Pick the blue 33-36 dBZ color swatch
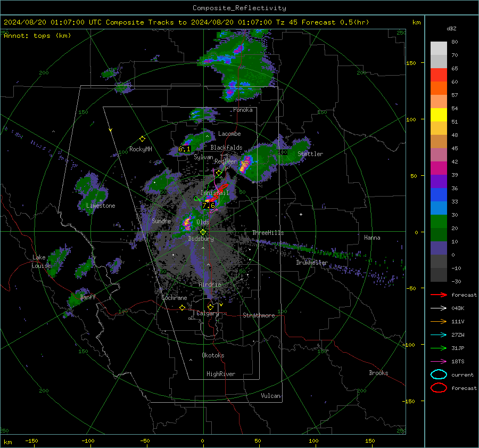Image resolution: width=479 pixels, height=448 pixels. click(439, 195)
